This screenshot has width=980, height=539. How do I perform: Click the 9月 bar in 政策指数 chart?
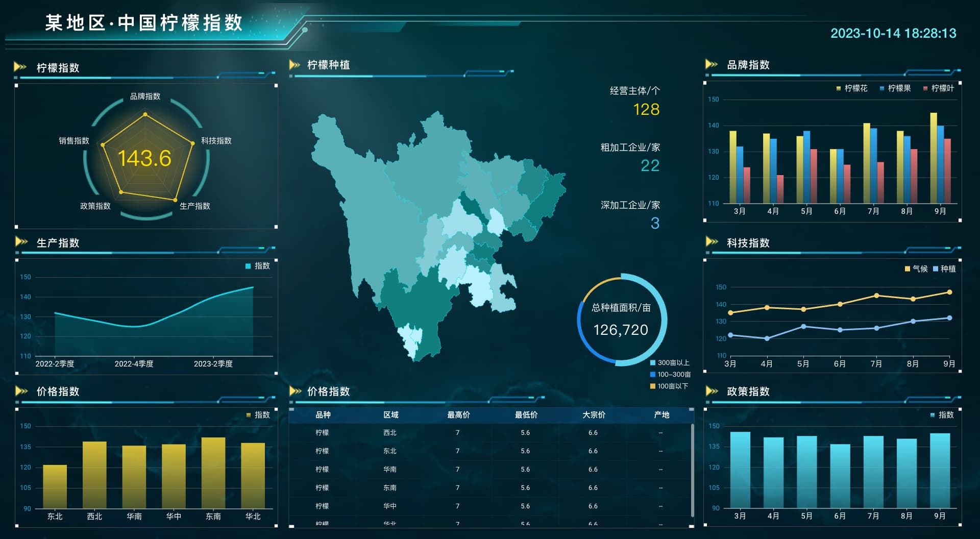[940, 470]
